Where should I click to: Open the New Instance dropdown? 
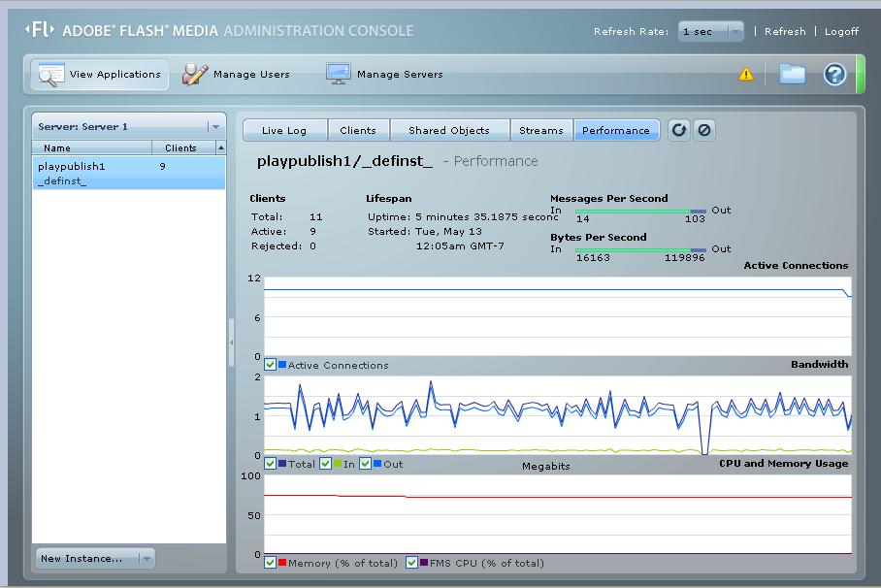pyautogui.click(x=95, y=558)
